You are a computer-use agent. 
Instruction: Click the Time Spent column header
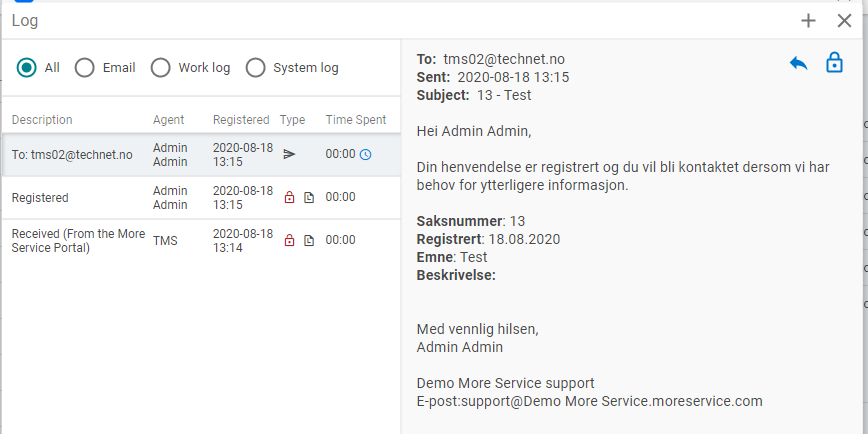coord(356,120)
